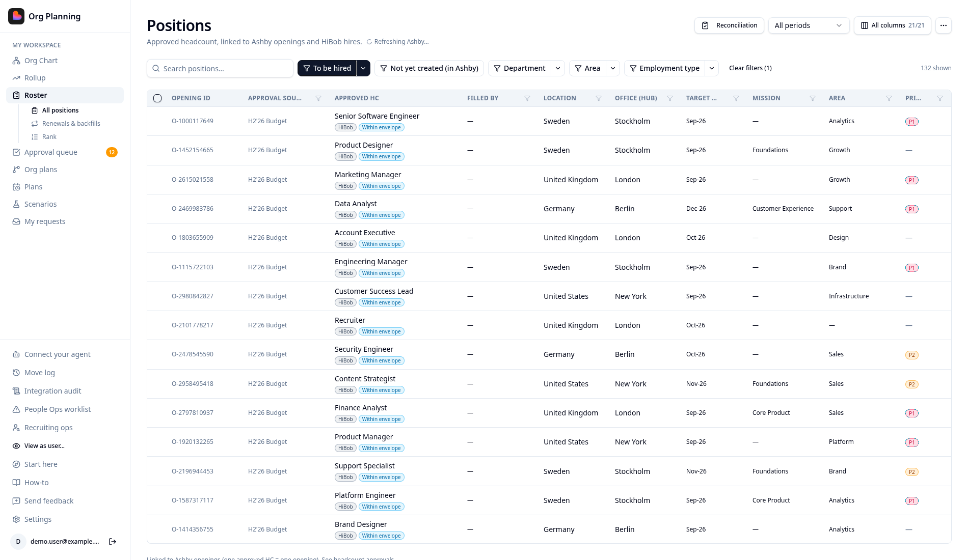Open filter icon on Priority column
The height and width of the screenshot is (560, 968).
pos(940,98)
